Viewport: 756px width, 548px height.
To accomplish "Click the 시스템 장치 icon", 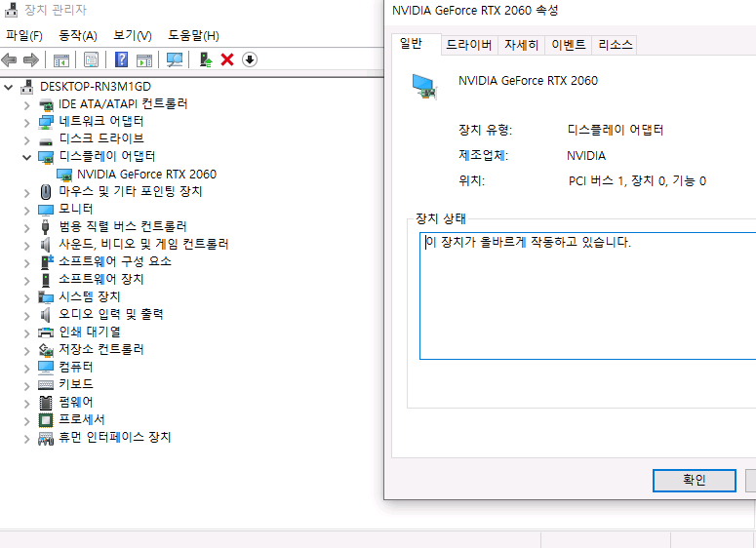I will [x=45, y=297].
